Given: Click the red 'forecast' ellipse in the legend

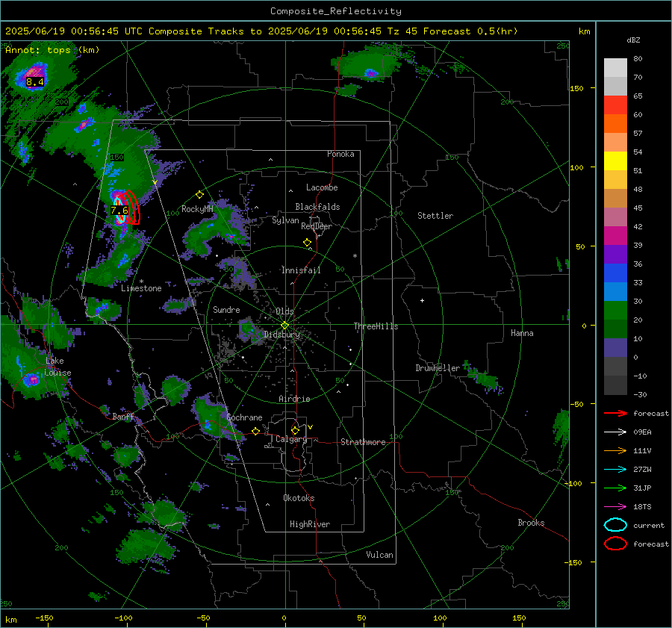Looking at the screenshot, I should (615, 544).
